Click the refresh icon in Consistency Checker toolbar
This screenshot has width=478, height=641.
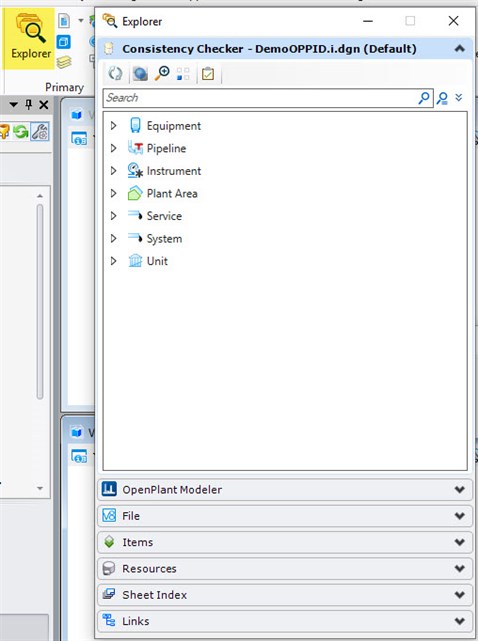click(115, 74)
